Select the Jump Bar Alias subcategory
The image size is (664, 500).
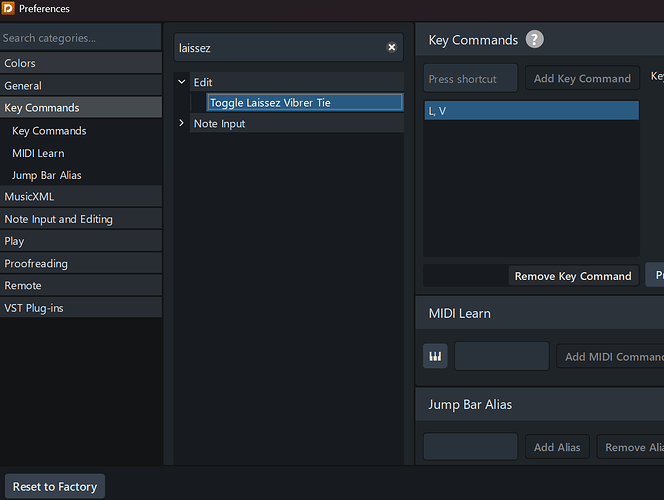tap(47, 175)
